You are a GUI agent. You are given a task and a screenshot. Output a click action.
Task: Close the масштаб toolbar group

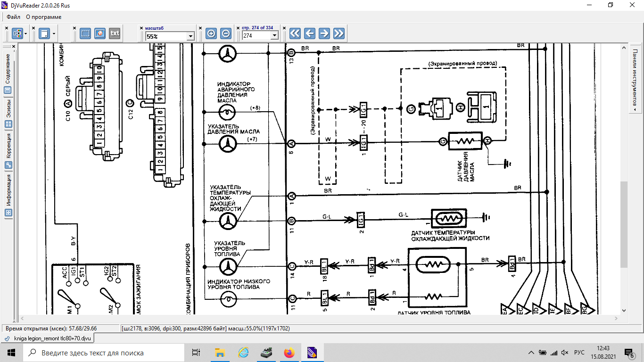point(140,28)
